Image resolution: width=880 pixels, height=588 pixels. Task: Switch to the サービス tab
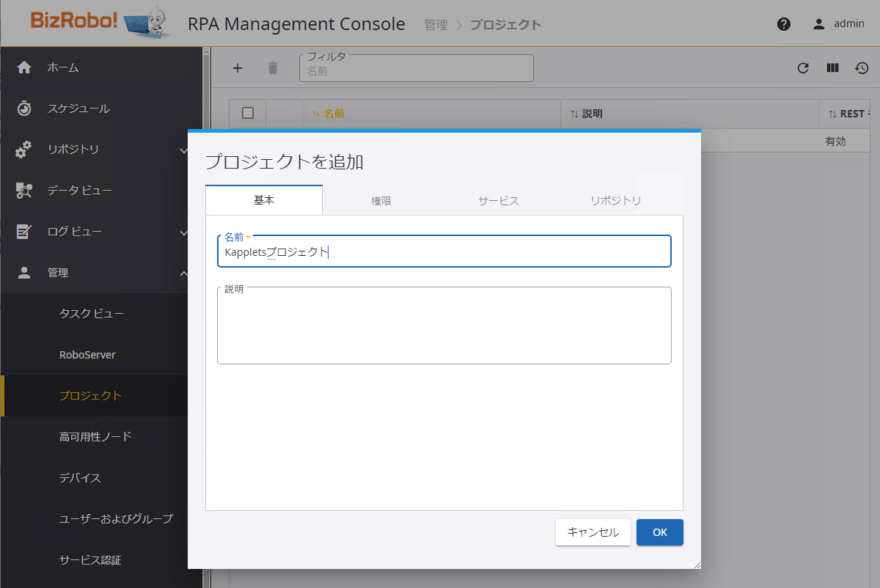(x=499, y=201)
